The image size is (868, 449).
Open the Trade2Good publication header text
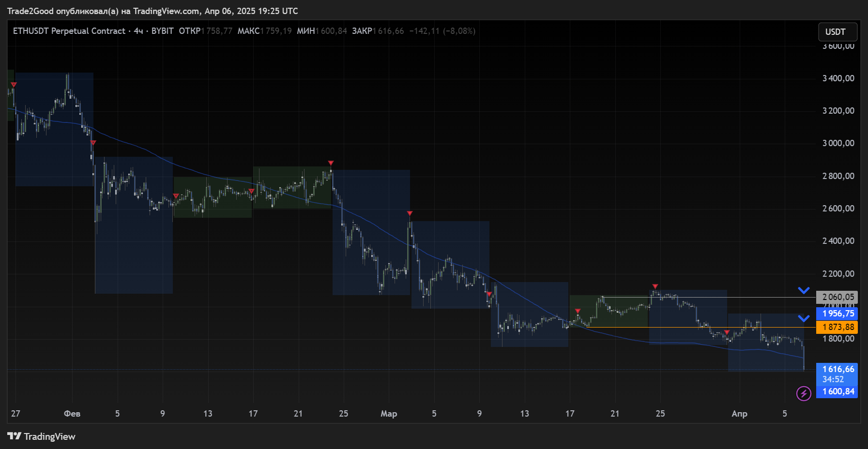coord(152,11)
